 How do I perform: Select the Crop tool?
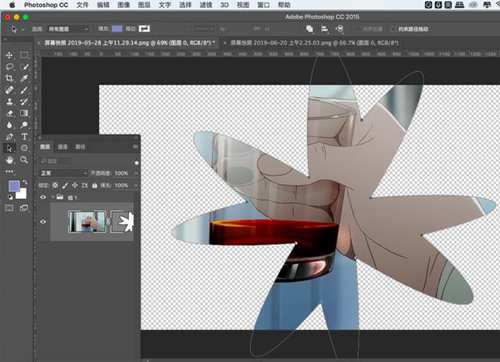click(x=9, y=78)
